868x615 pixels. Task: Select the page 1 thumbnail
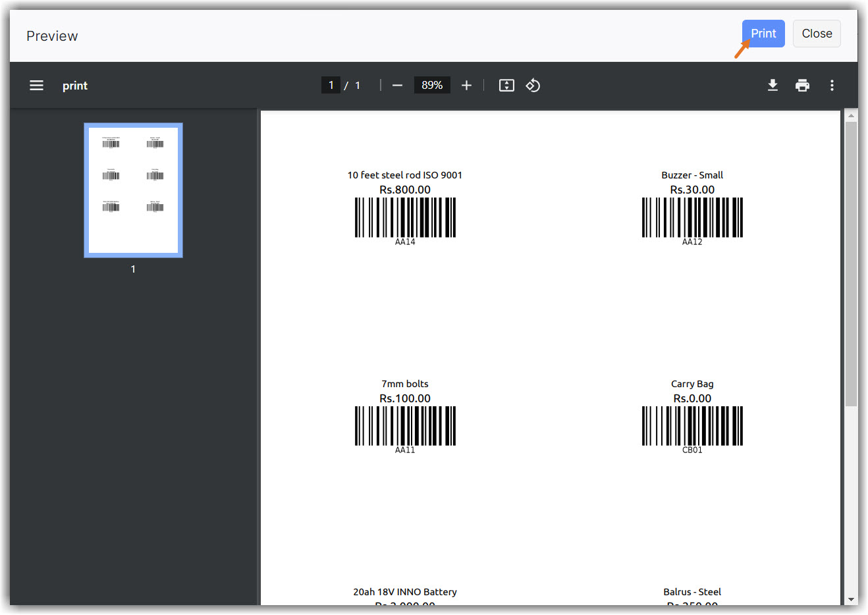[x=133, y=190]
